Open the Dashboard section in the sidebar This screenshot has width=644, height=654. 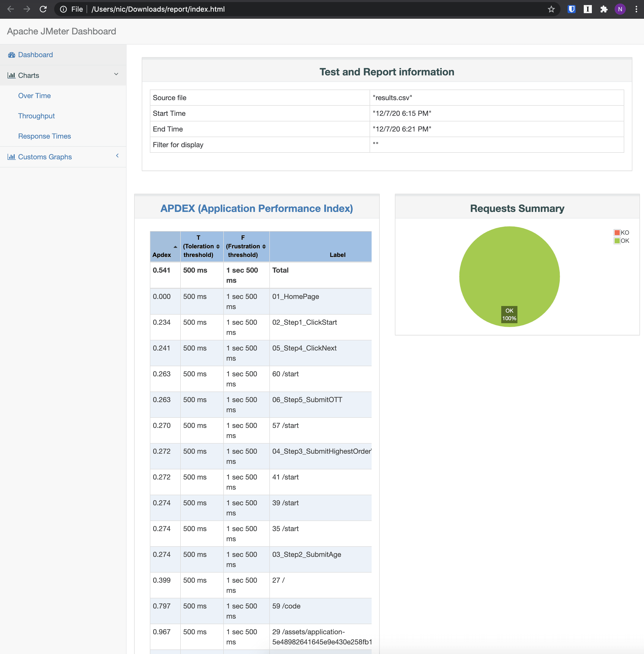point(35,55)
